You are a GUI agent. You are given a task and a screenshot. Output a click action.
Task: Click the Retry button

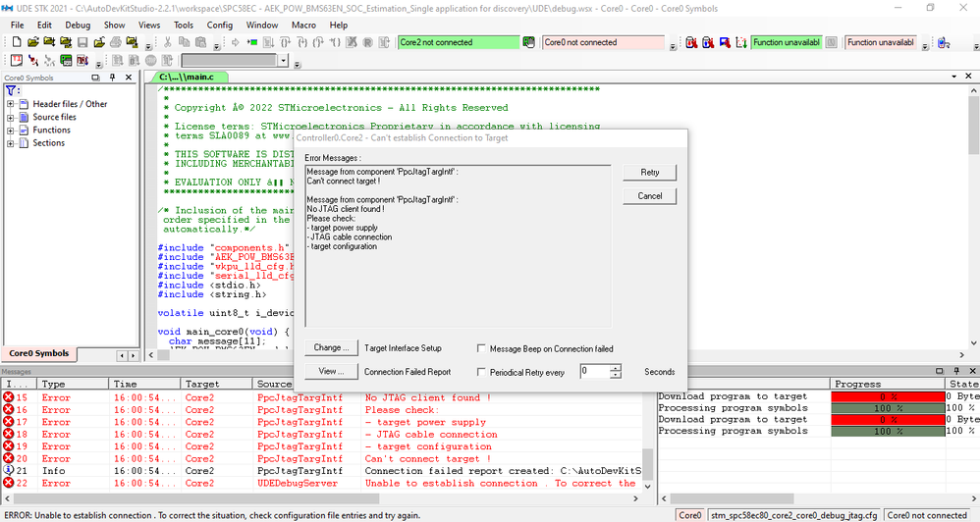tap(649, 173)
